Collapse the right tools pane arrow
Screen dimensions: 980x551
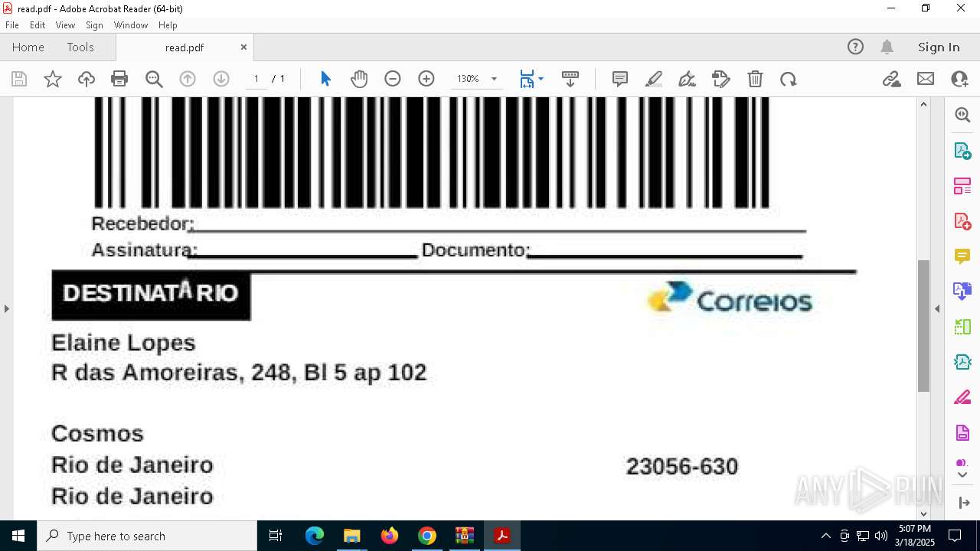tap(937, 308)
